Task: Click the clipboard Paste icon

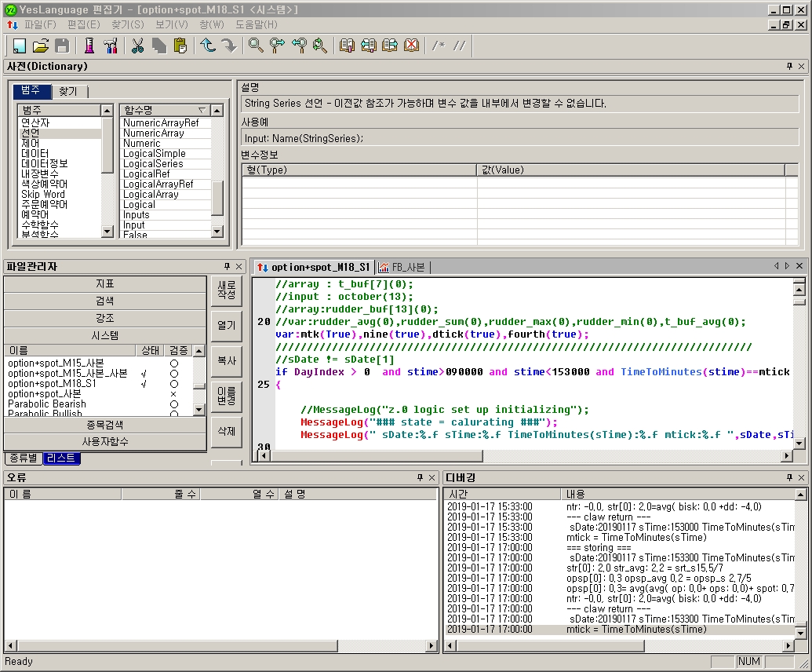Action: tap(180, 46)
